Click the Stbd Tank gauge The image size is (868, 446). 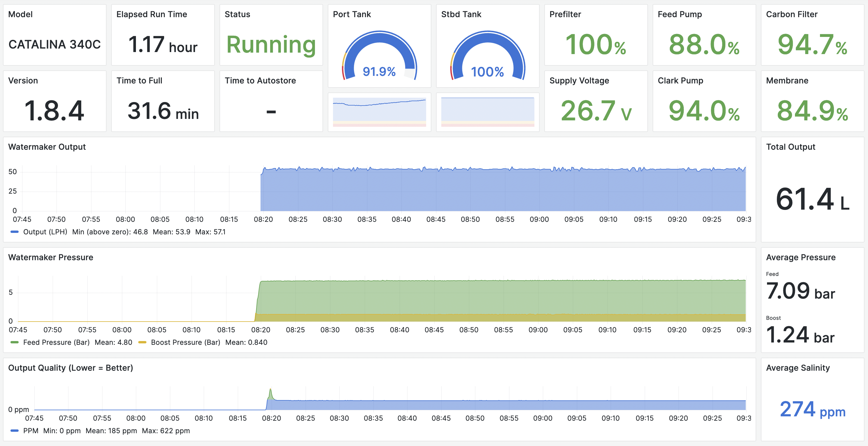tap(487, 56)
